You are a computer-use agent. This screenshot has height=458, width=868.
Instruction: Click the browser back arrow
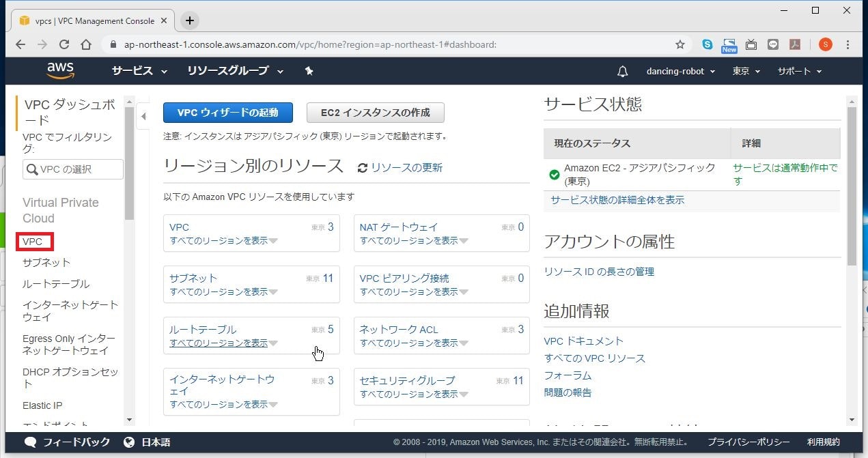pos(20,44)
